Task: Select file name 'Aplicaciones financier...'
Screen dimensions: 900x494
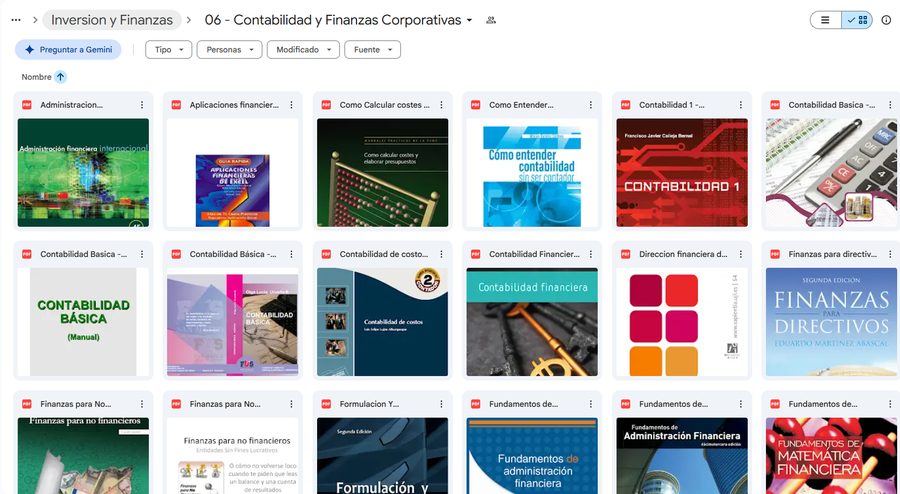Action: 234,105
